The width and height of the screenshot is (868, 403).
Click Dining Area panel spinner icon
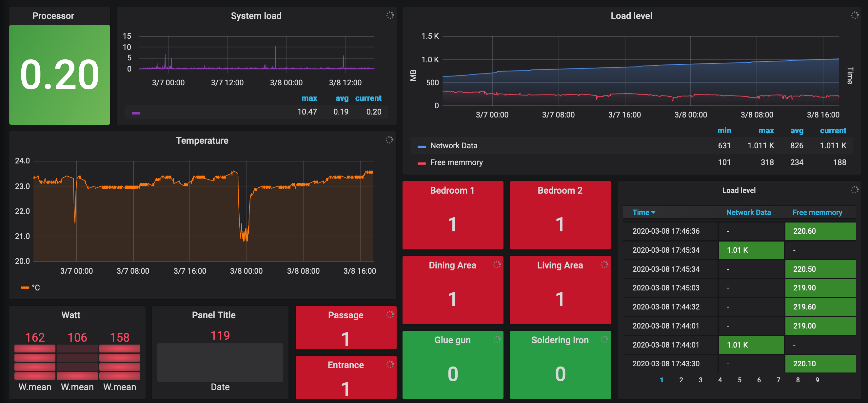[x=497, y=265]
